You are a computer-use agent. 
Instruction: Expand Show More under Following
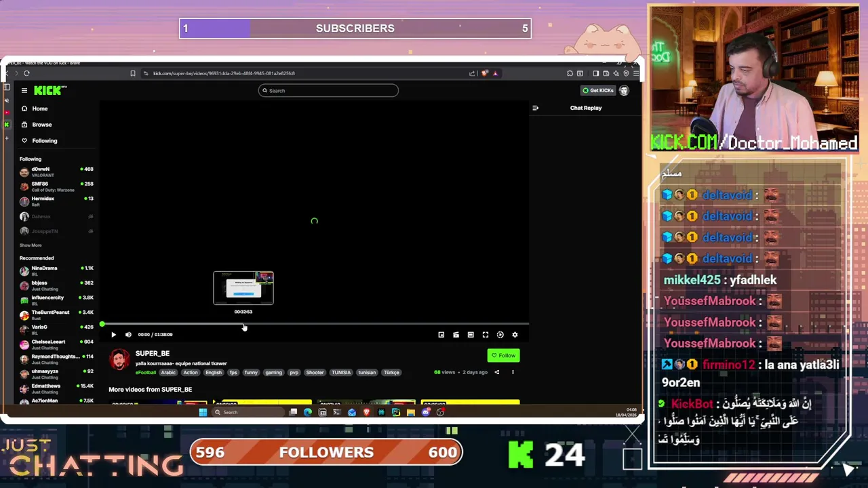tap(31, 245)
